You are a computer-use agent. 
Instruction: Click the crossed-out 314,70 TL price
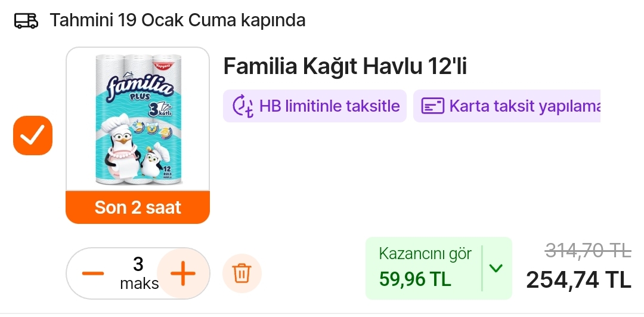588,250
